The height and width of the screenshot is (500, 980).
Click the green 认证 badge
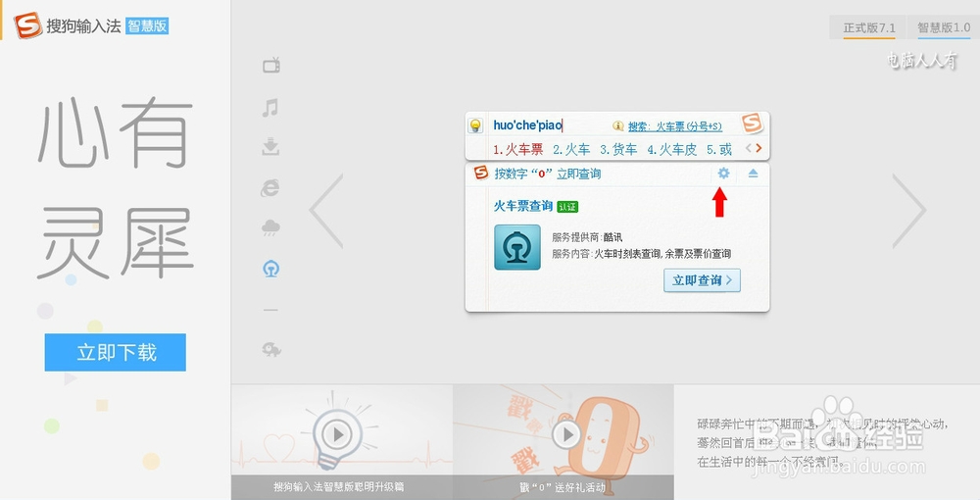(567, 207)
